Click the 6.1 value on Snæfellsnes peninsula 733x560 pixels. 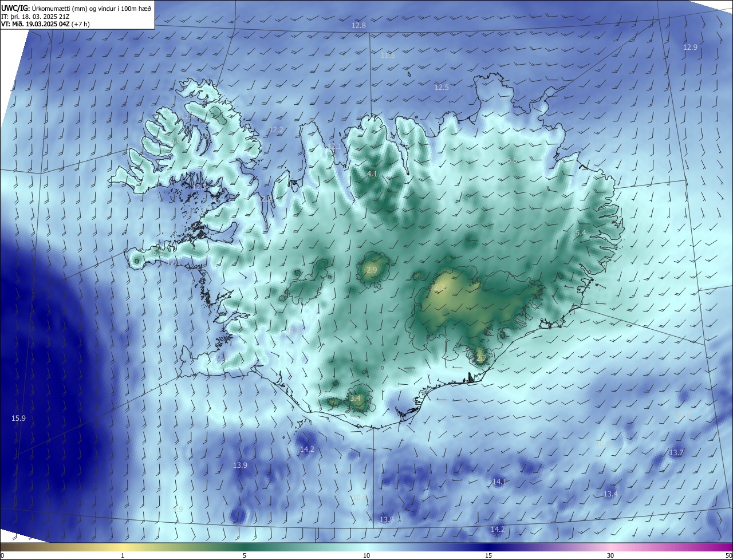point(157,252)
